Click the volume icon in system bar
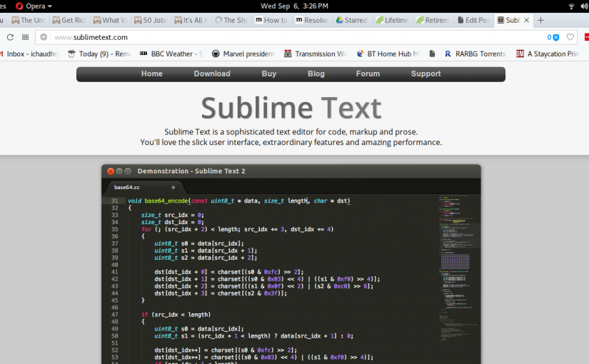This screenshot has height=364, width=589. coord(583,6)
